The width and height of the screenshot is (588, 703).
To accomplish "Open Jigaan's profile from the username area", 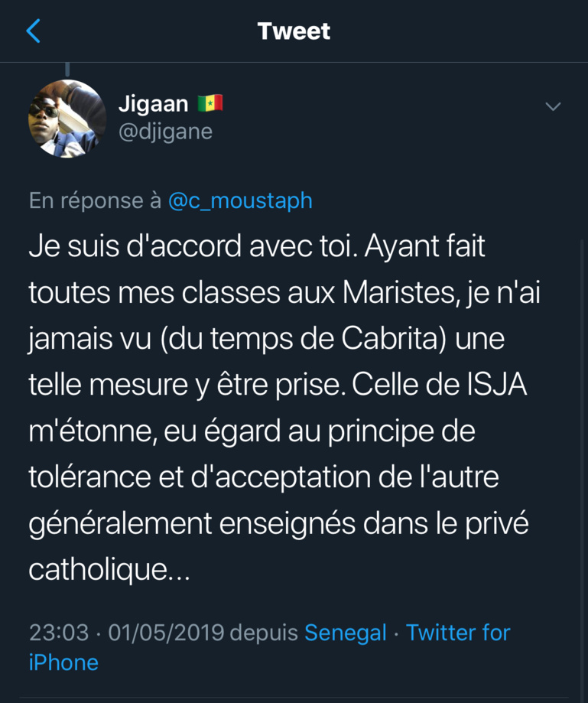I will click(x=167, y=131).
